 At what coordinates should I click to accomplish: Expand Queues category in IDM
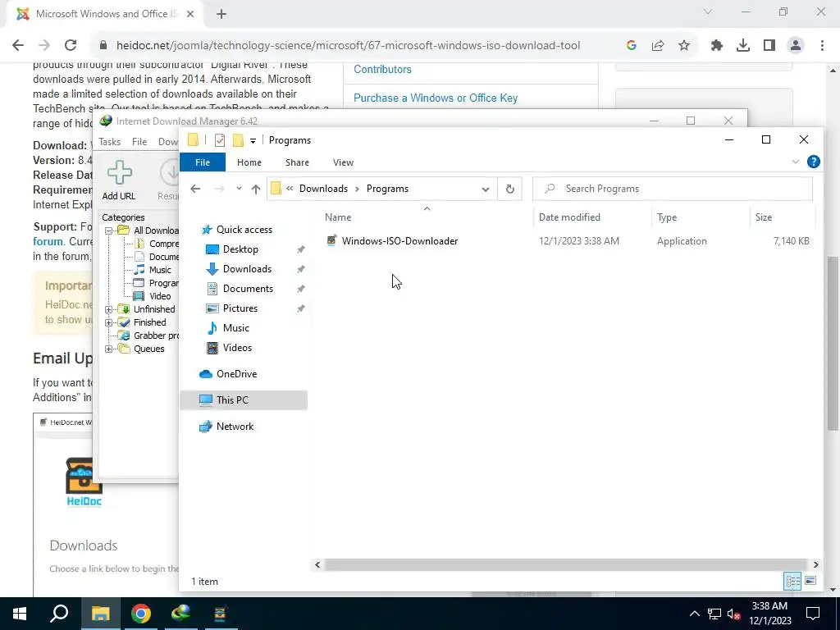(x=109, y=349)
